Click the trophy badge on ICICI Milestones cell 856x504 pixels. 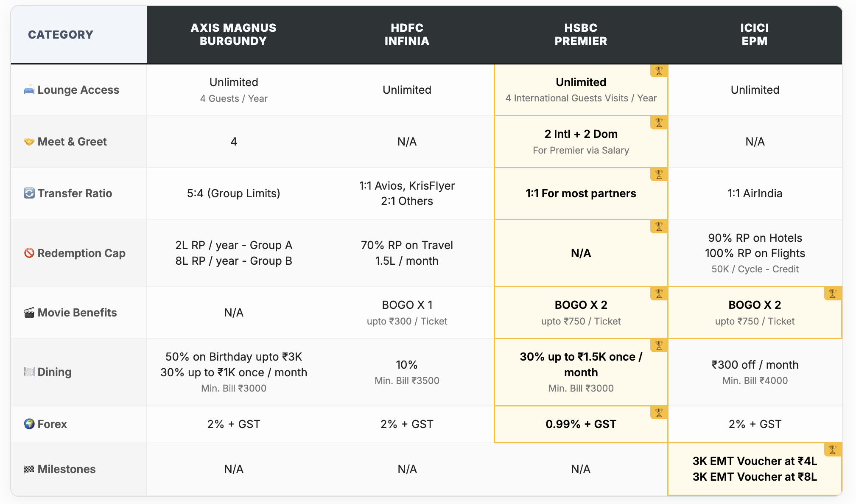click(x=833, y=449)
